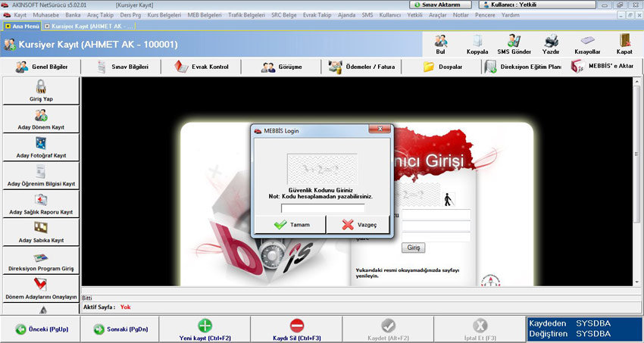Click Kaydı Sil (Ctrl+F3)
644x343 pixels.
click(296, 329)
